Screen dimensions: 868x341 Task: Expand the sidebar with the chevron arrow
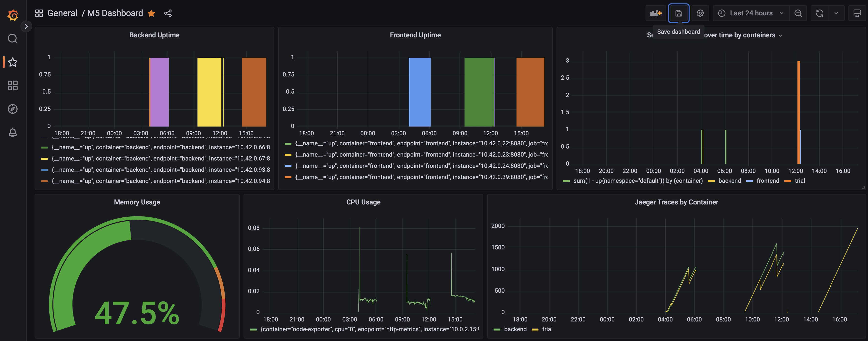click(x=26, y=26)
